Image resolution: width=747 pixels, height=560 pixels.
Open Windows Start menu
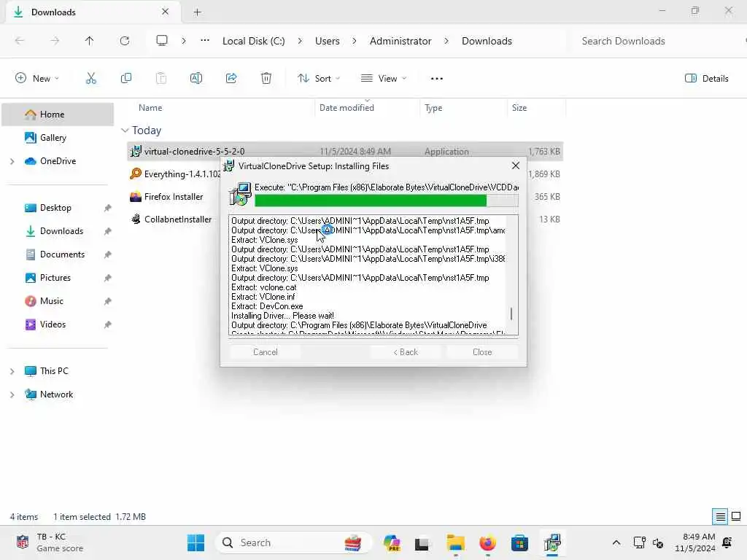(x=196, y=542)
